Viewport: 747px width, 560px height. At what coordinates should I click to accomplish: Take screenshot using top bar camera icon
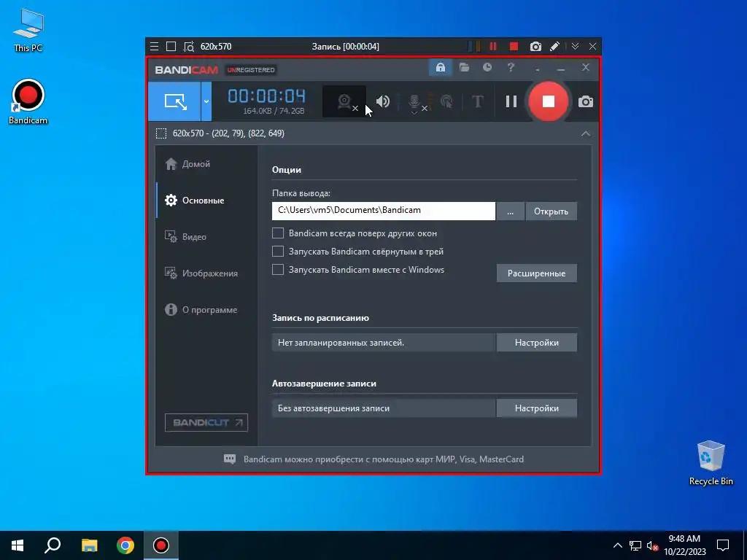[x=535, y=46]
